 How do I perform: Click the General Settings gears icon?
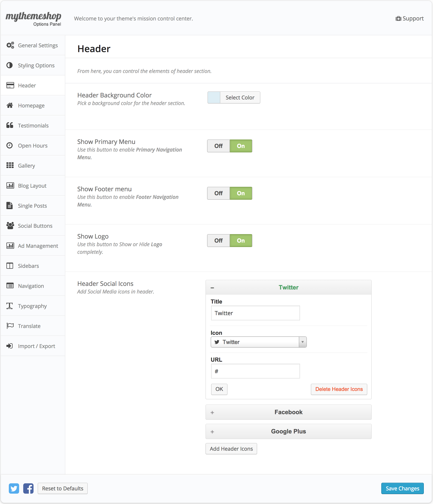coord(10,45)
